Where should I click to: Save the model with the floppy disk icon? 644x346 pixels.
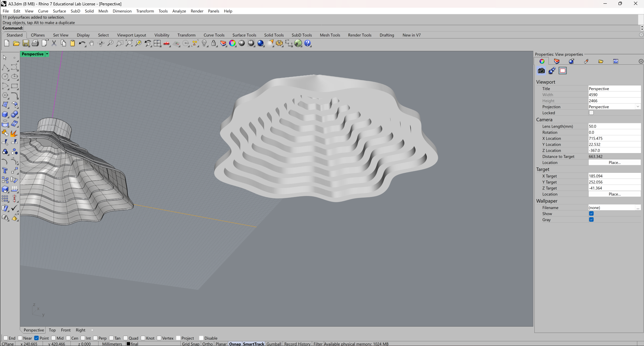(x=26, y=43)
